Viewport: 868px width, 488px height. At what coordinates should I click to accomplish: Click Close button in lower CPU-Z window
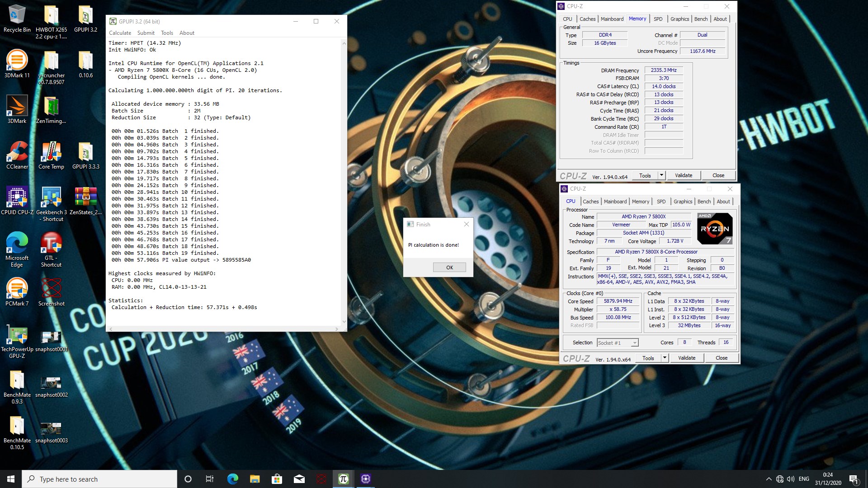click(722, 358)
